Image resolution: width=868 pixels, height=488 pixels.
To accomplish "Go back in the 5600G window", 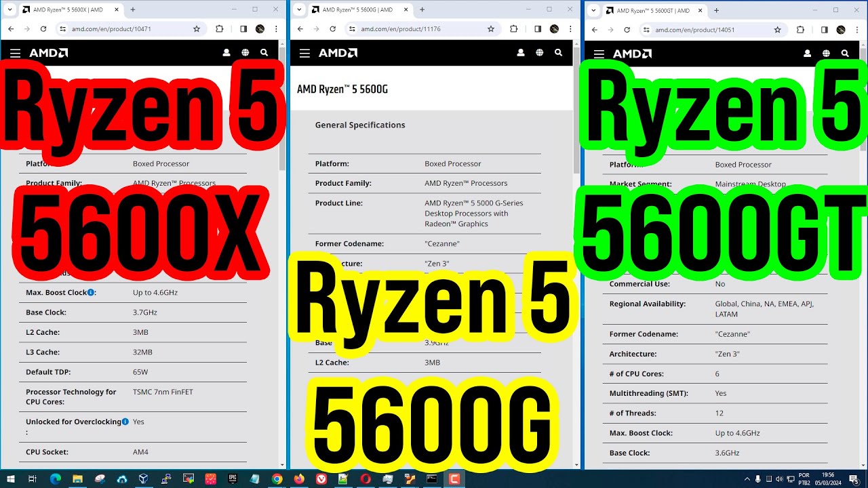I will click(300, 29).
